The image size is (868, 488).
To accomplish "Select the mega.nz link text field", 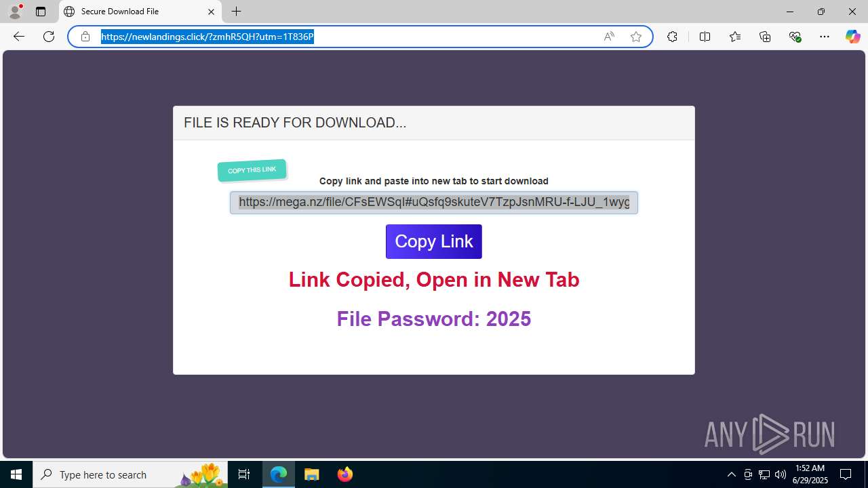I will point(434,202).
